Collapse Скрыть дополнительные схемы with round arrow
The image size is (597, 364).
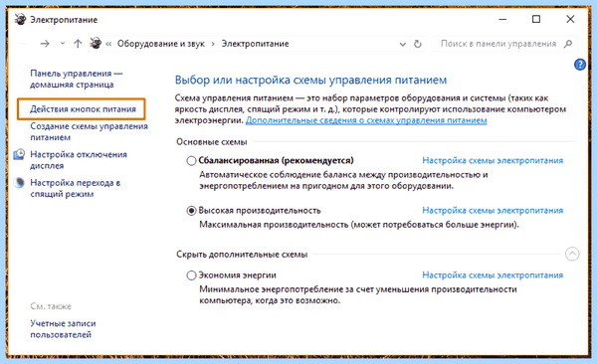coord(572,254)
